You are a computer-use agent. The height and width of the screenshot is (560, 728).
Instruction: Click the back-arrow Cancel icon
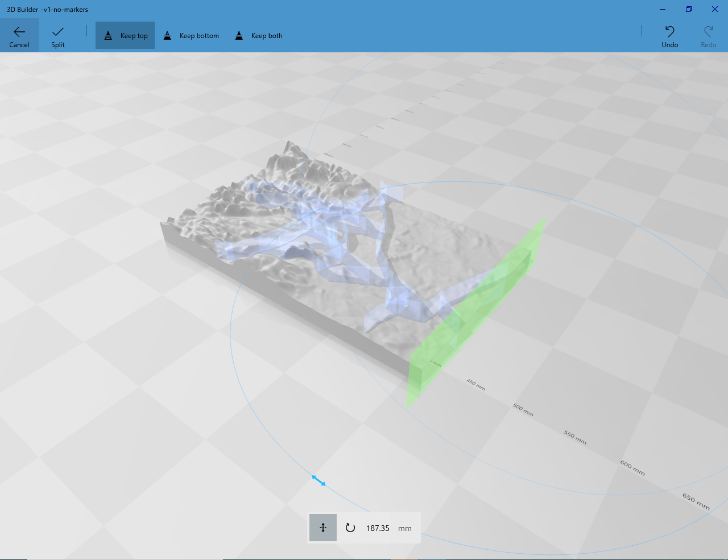pos(19,31)
